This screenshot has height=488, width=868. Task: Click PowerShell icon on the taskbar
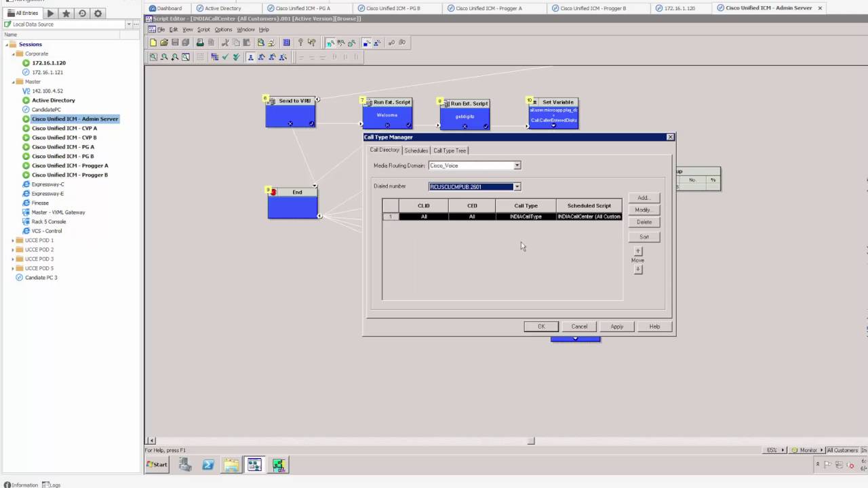pyautogui.click(x=208, y=465)
